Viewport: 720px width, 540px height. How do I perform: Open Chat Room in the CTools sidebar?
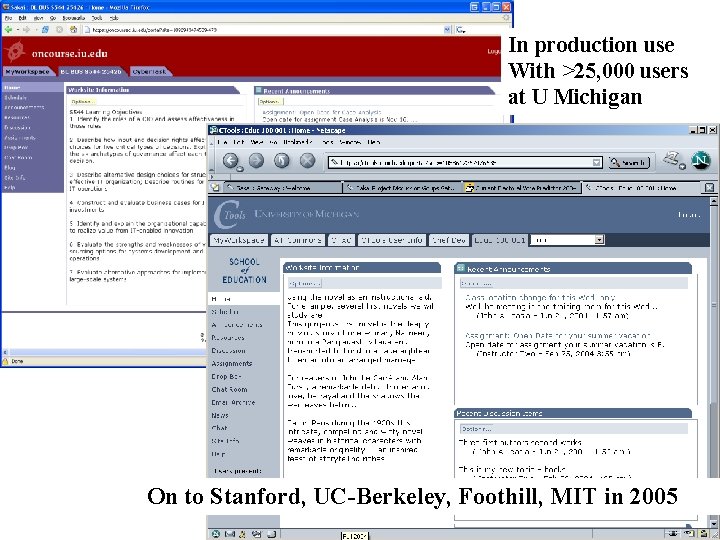229,389
